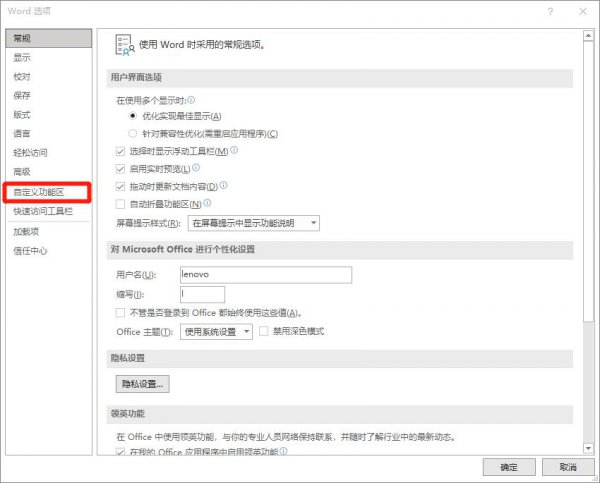Open 屏幕提示样式 dropdown
Screen dimensions: 600x483
point(254,223)
